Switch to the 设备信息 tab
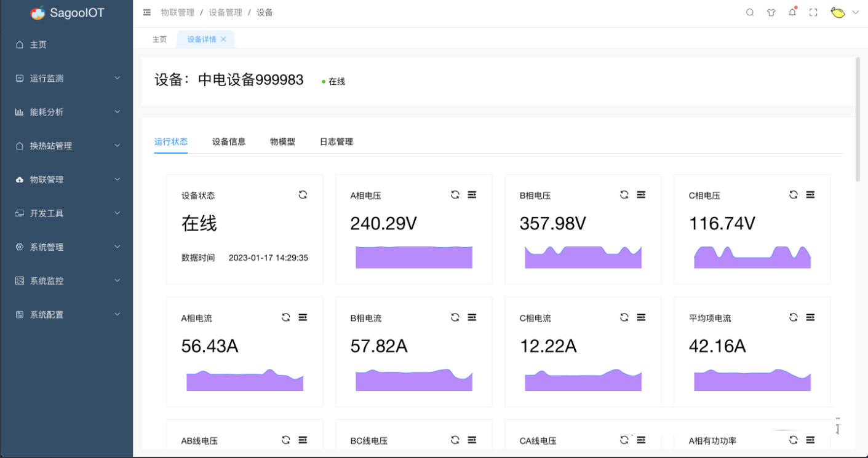Image resolution: width=868 pixels, height=458 pixels. (229, 141)
